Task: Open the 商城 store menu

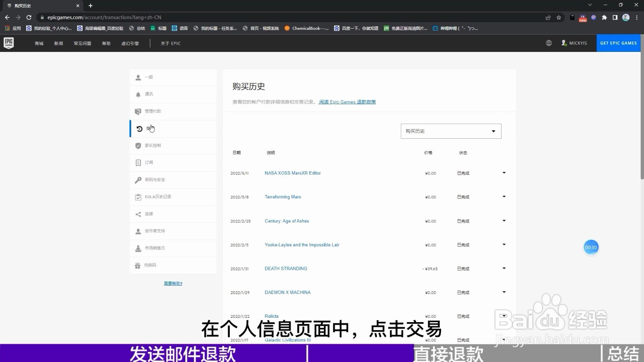Action: click(39, 43)
